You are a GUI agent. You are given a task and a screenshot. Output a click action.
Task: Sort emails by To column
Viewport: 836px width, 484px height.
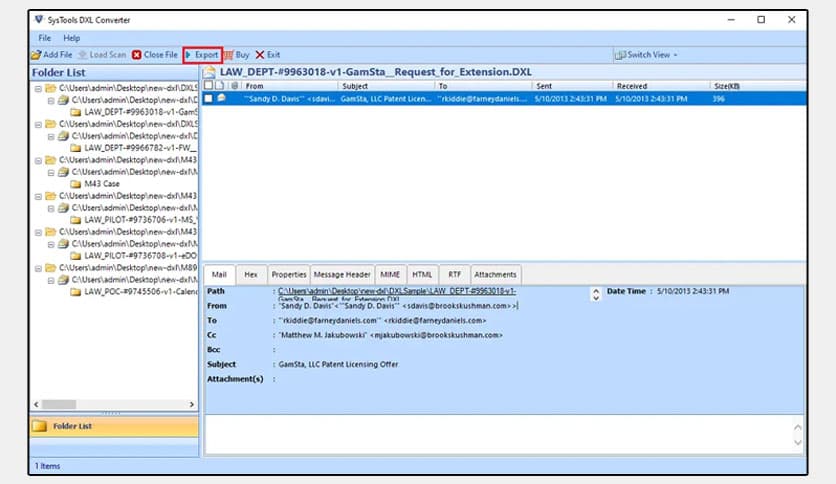coord(483,86)
